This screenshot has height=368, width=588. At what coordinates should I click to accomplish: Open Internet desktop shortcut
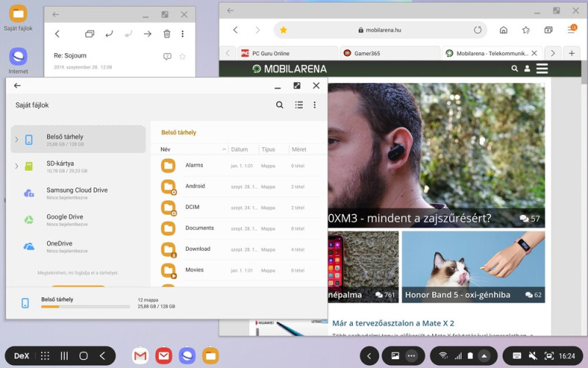[x=18, y=61]
